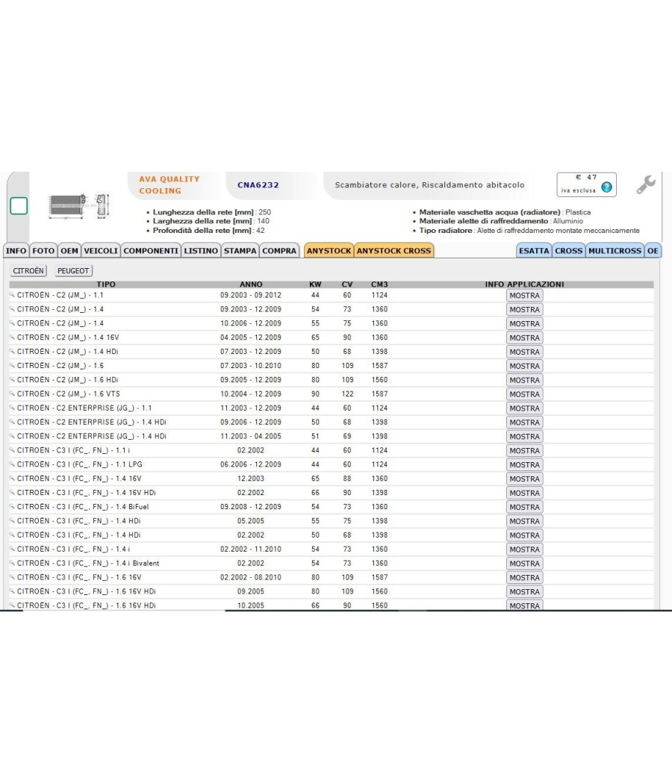Click the CV value '122'
Image resolution: width=672 pixels, height=784 pixels.
347,393
